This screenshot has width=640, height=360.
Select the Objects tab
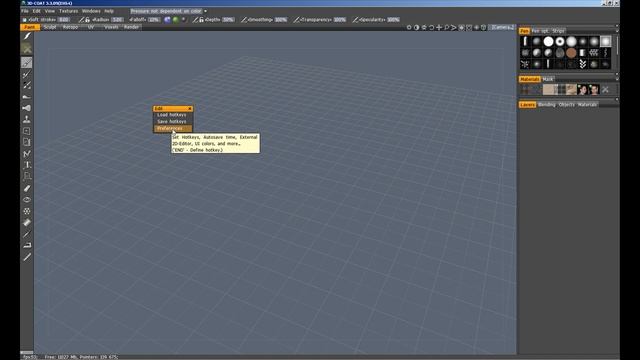[567, 105]
